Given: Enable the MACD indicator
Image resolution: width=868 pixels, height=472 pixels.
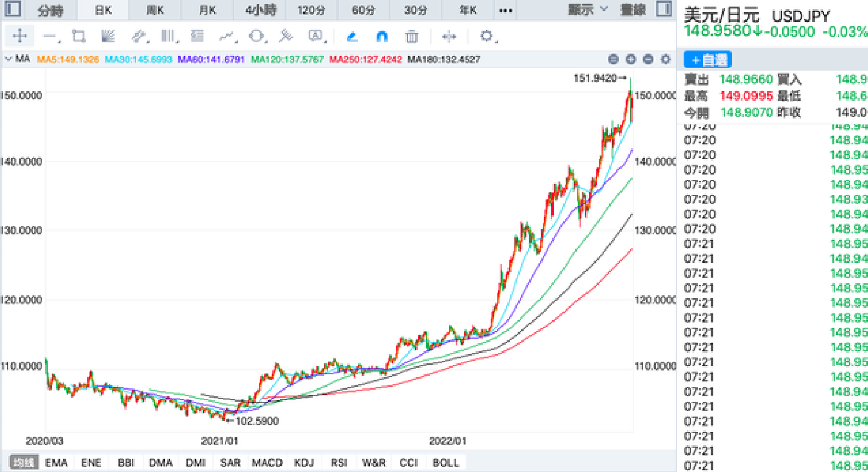Looking at the screenshot, I should [x=266, y=463].
